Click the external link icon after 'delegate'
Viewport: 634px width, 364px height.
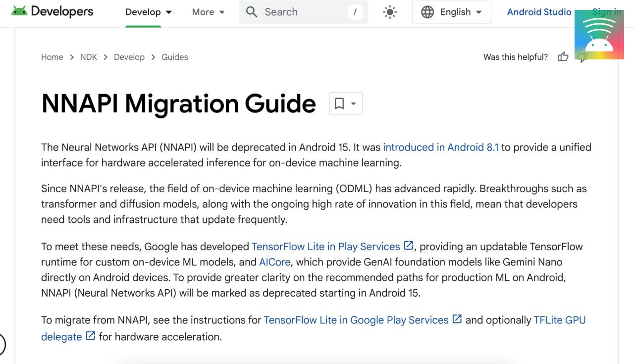pyautogui.click(x=90, y=336)
